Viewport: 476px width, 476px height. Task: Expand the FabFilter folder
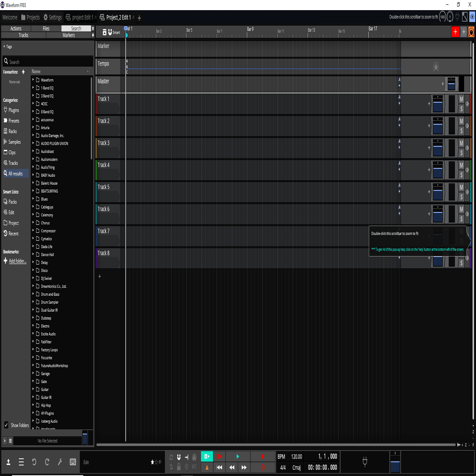tap(33, 342)
